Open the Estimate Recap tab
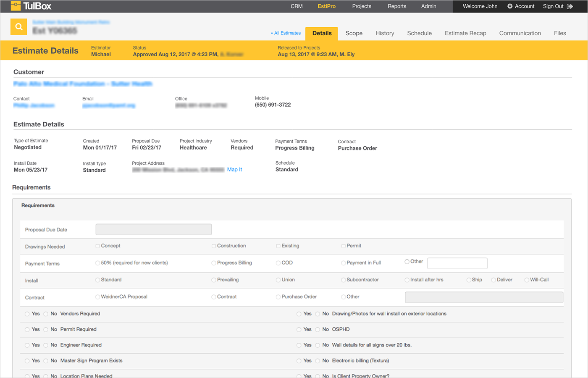 [465, 33]
